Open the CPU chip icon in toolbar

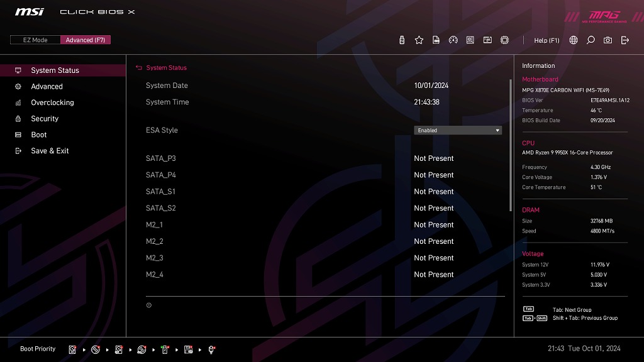[504, 40]
